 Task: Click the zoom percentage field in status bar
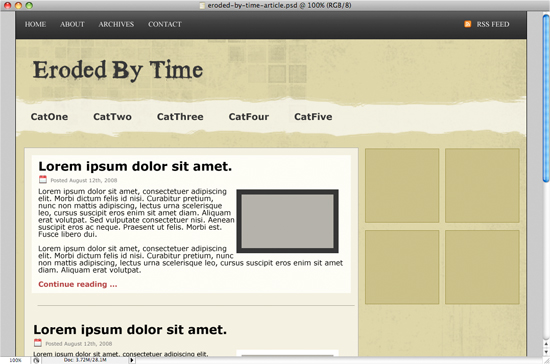point(15,360)
